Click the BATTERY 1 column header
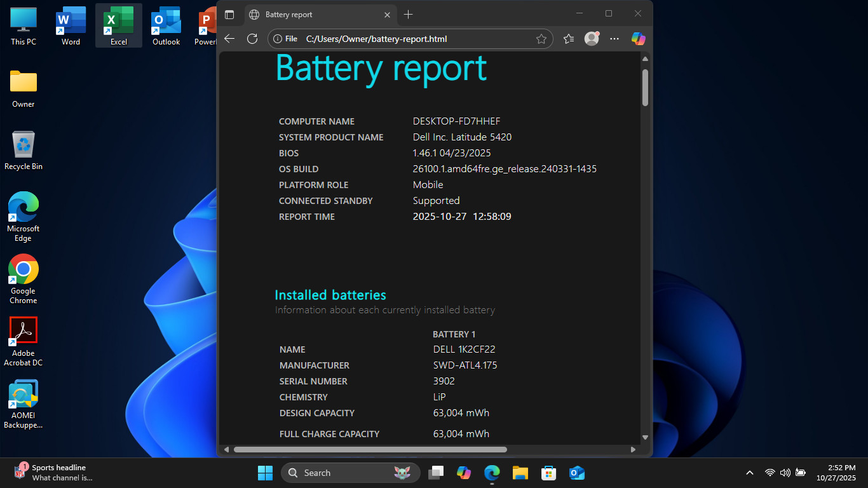 click(454, 334)
